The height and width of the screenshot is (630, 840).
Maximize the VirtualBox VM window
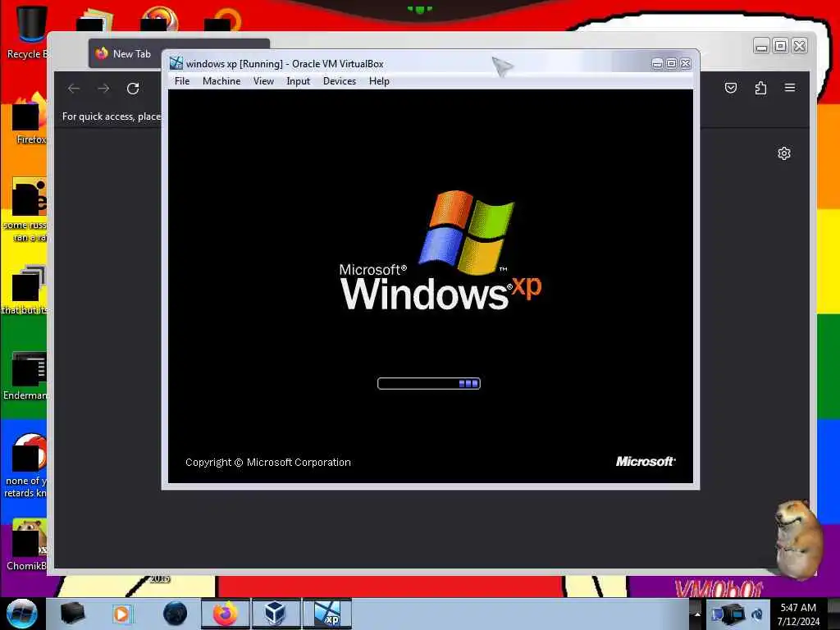coord(671,64)
